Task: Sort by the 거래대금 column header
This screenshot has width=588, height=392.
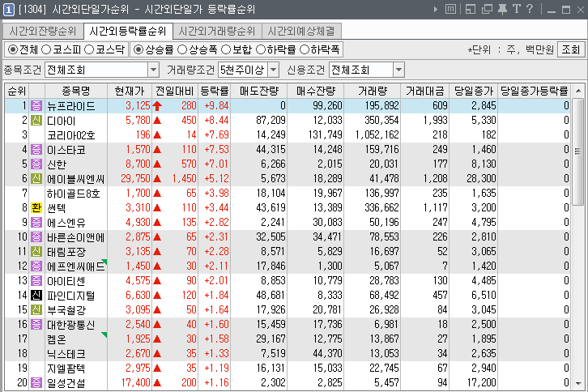Action: click(x=424, y=91)
